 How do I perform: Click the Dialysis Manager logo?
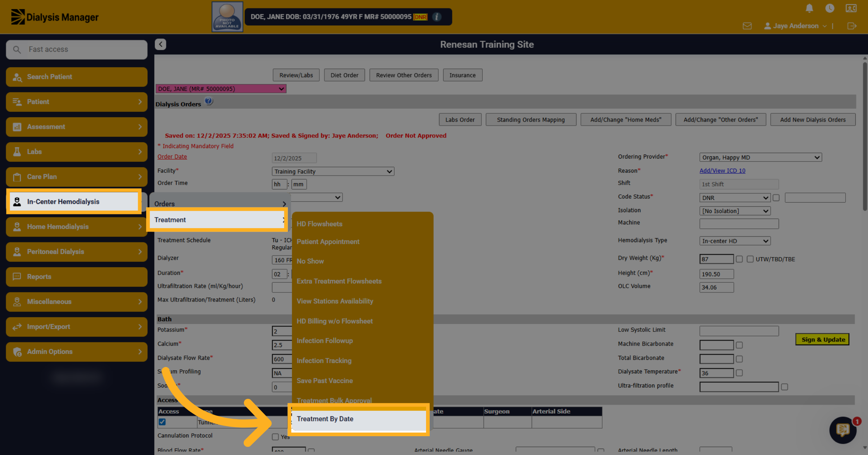click(x=55, y=17)
